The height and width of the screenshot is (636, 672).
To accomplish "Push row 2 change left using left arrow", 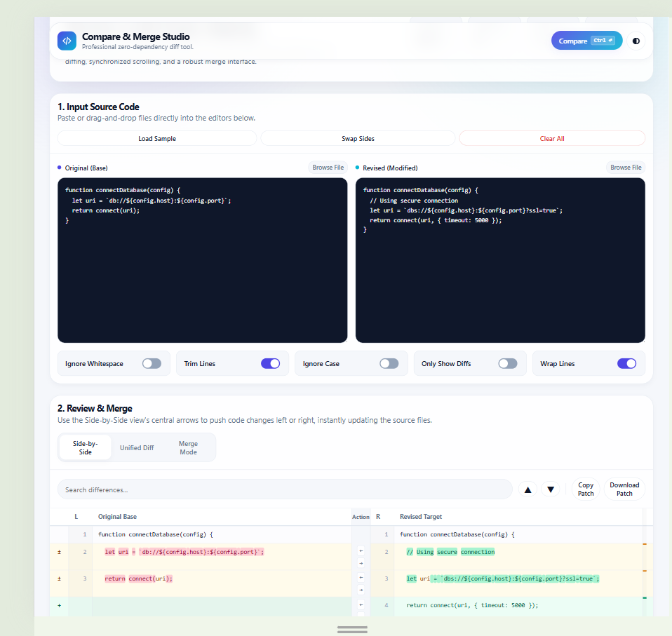I will pos(361,551).
